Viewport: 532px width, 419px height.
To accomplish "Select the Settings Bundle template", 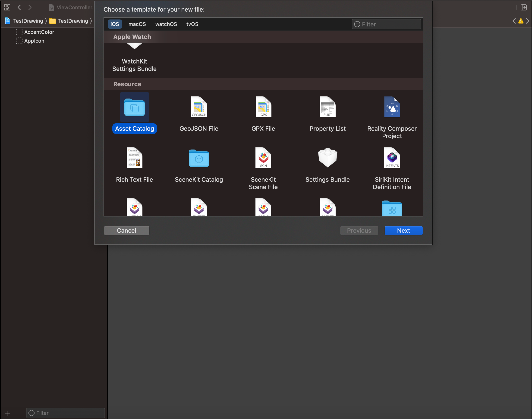I will (327, 158).
